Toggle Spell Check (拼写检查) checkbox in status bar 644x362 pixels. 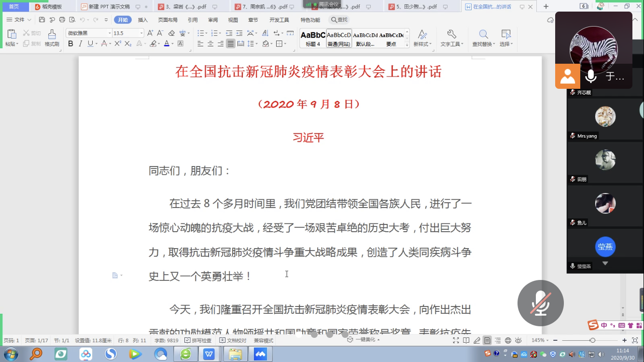(198, 340)
